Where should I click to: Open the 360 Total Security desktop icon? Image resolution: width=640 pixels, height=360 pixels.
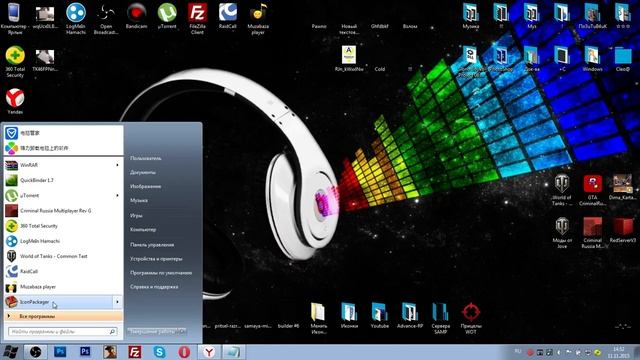(15, 61)
